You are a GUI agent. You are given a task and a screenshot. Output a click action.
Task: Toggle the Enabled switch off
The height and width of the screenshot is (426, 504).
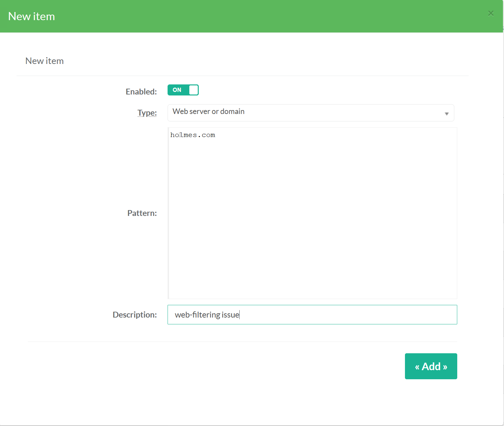point(183,90)
